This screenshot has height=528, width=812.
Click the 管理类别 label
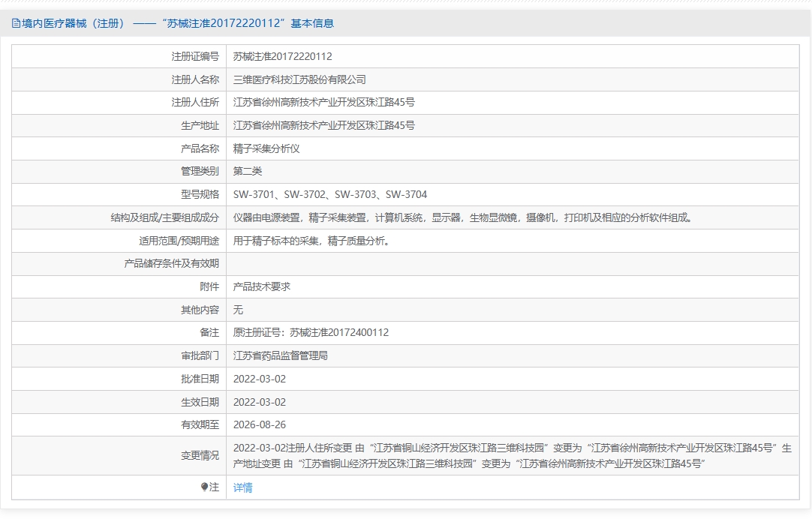(x=200, y=171)
